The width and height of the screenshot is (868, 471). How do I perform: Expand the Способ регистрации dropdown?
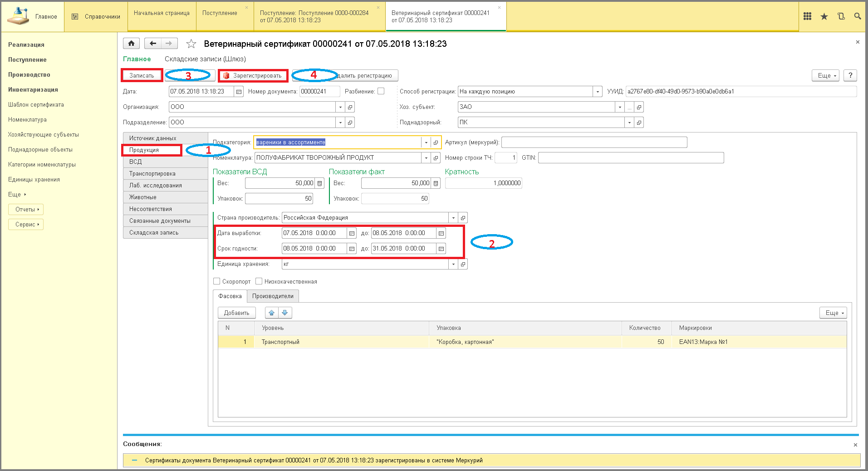point(598,92)
